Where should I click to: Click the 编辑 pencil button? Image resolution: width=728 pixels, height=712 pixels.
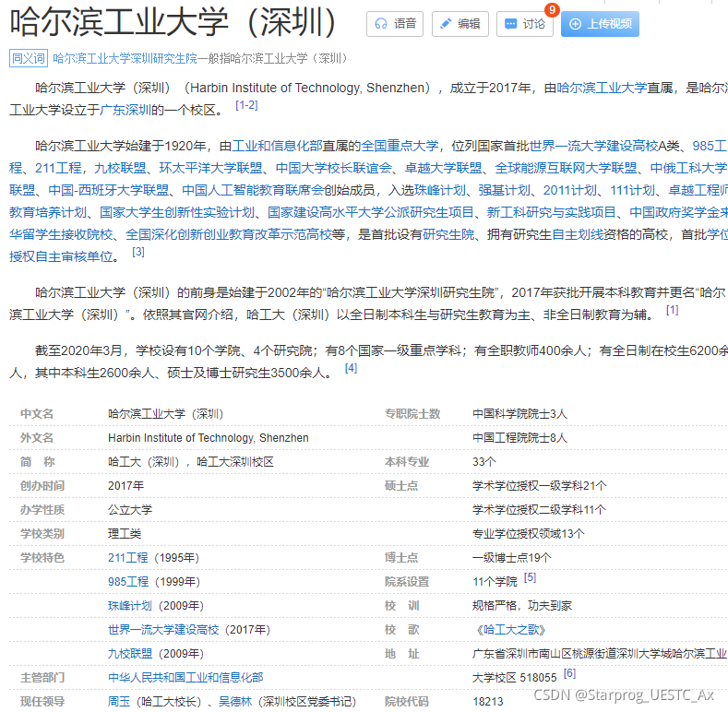[x=460, y=24]
